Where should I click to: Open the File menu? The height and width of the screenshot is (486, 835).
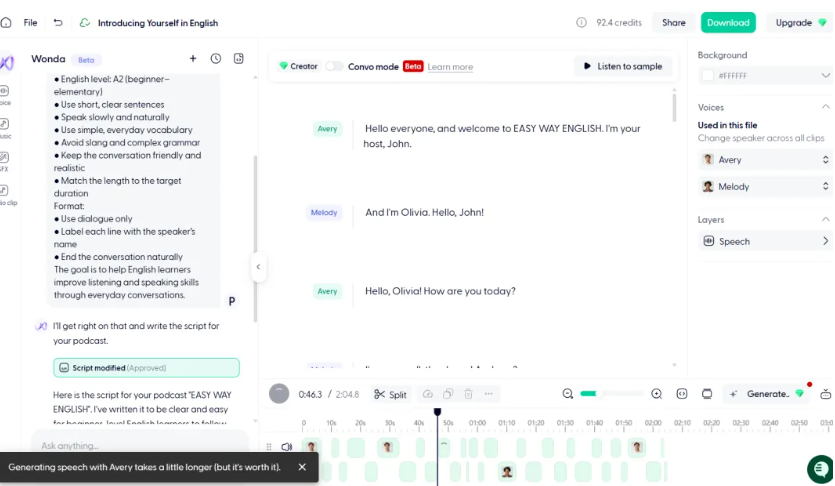[30, 22]
